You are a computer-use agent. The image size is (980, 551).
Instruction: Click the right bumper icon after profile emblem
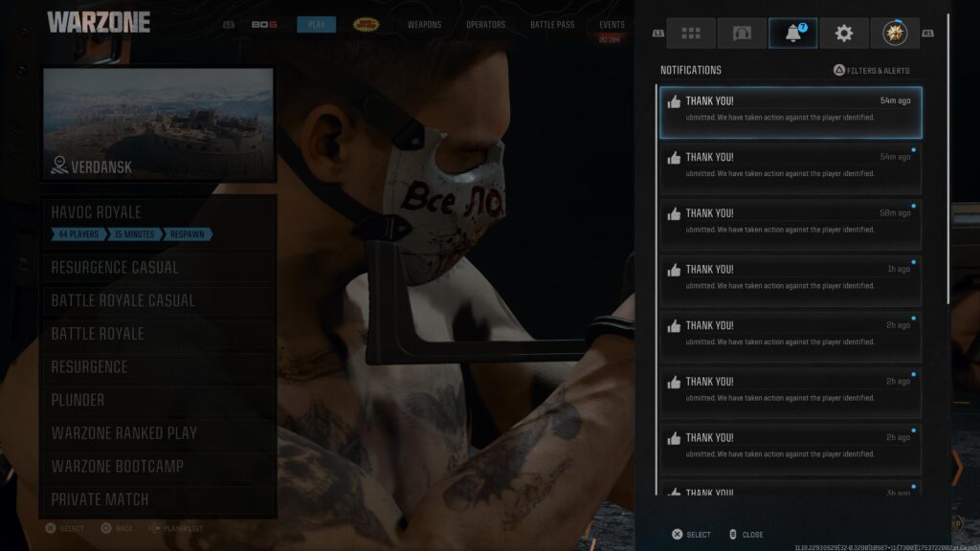(x=927, y=33)
